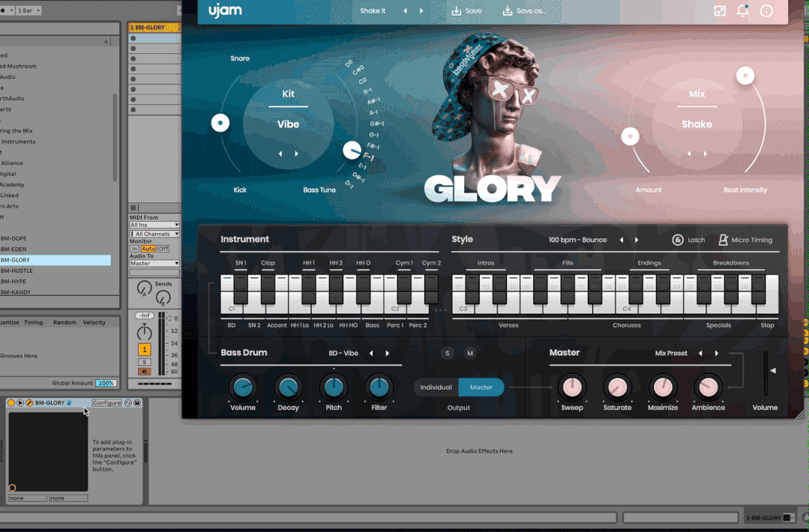Click the Save as icon

pos(507,10)
